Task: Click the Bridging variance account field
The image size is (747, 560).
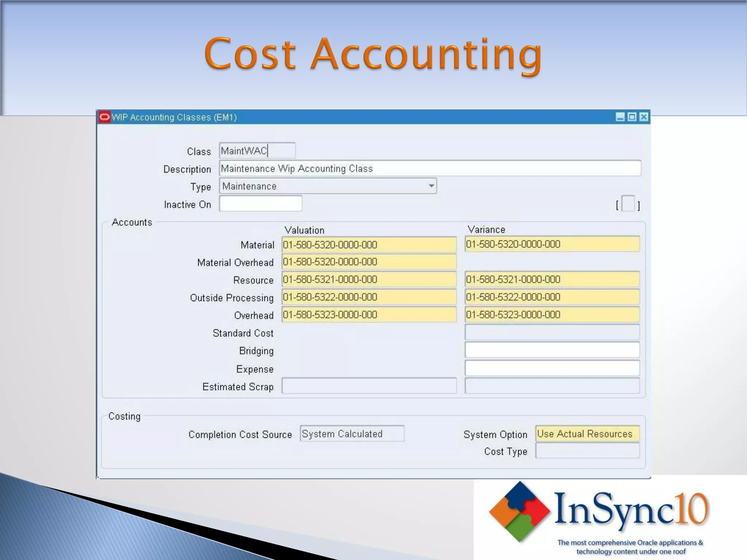Action: (x=552, y=350)
